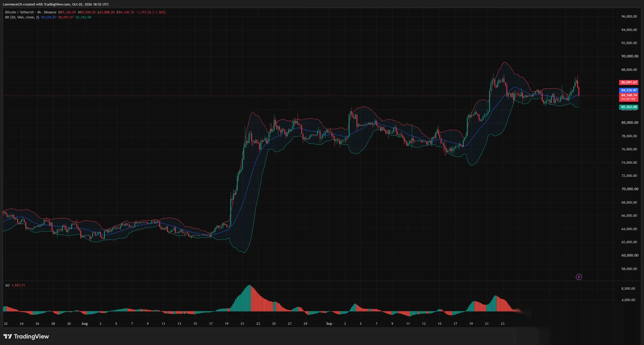The height and width of the screenshot is (345, 644).
Task: Click the 23 date label after 21 on right
Action: (x=503, y=324)
